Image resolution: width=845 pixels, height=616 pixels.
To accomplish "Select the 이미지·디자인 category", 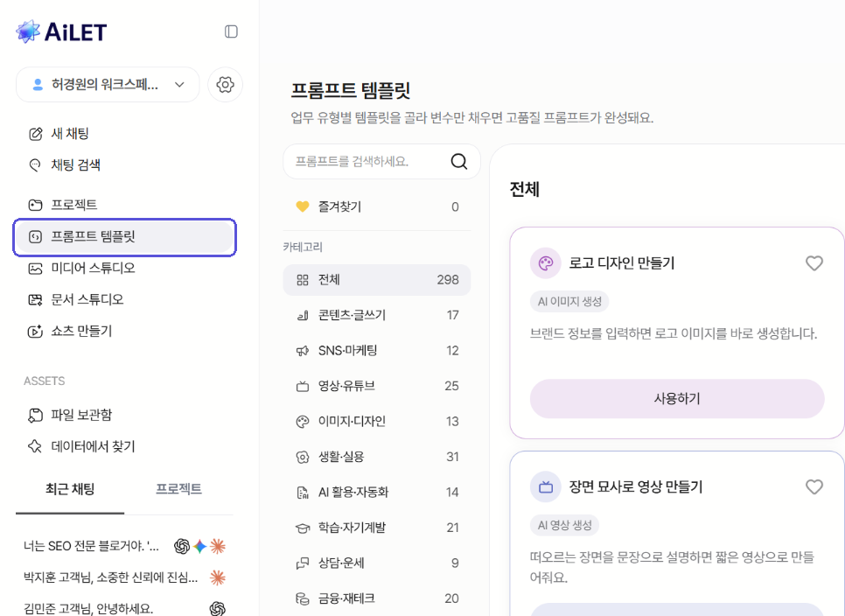I will pos(377,422).
